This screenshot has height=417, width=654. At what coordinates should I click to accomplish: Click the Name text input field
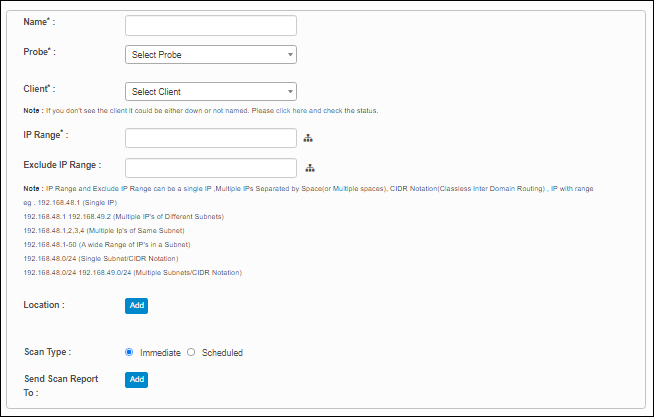(x=211, y=25)
